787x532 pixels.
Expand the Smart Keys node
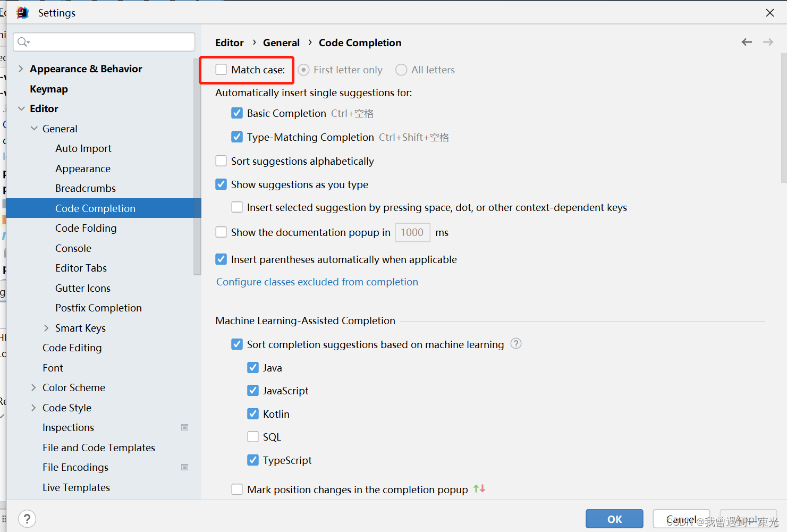coord(46,328)
